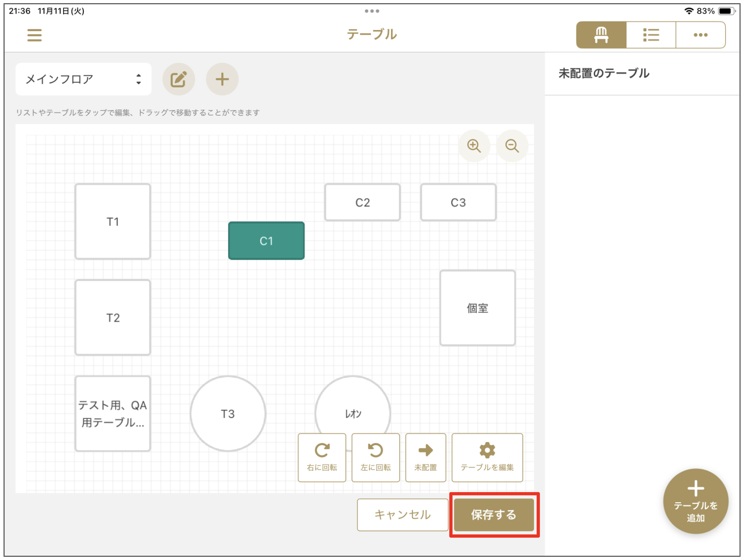Open the more options menu
Viewport: 744px width, 560px height.
[700, 34]
